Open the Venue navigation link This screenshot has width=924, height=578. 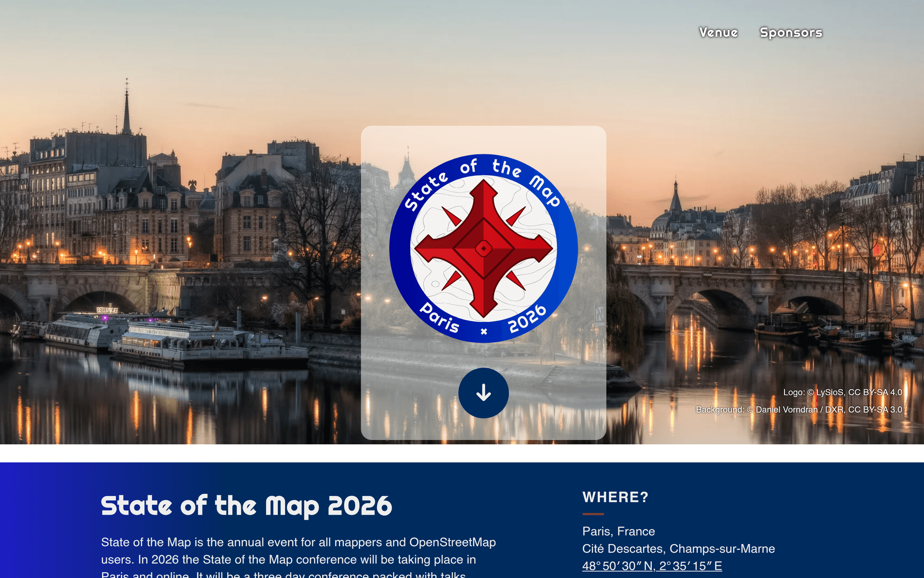click(718, 33)
